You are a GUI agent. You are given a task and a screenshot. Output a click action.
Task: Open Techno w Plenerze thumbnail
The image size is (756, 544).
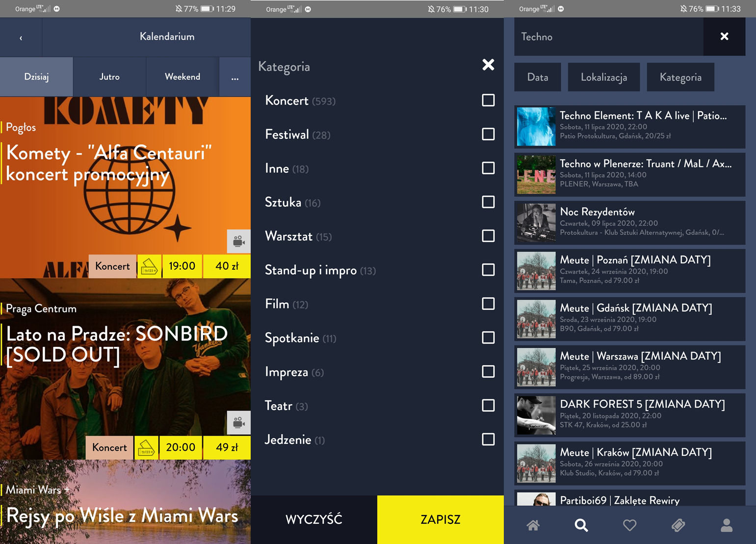[536, 175]
